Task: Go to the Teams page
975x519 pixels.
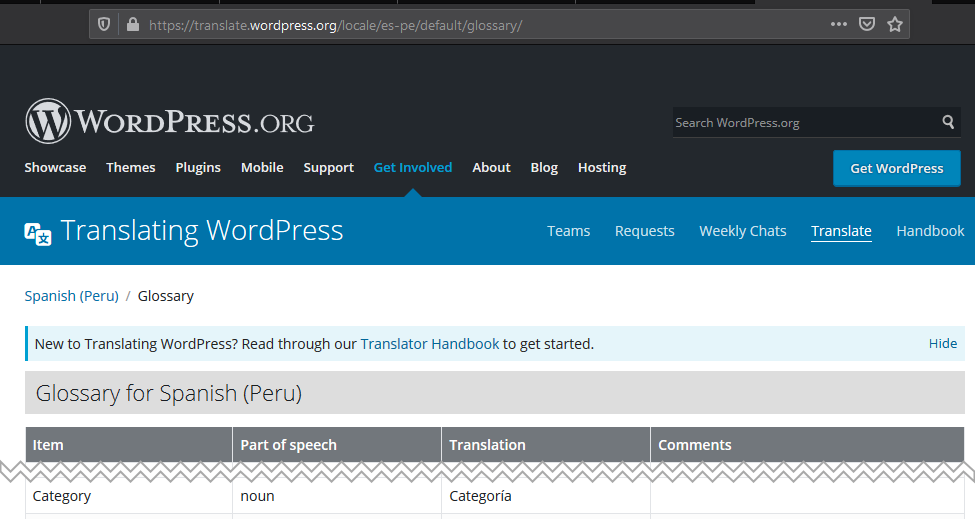Action: (x=568, y=231)
